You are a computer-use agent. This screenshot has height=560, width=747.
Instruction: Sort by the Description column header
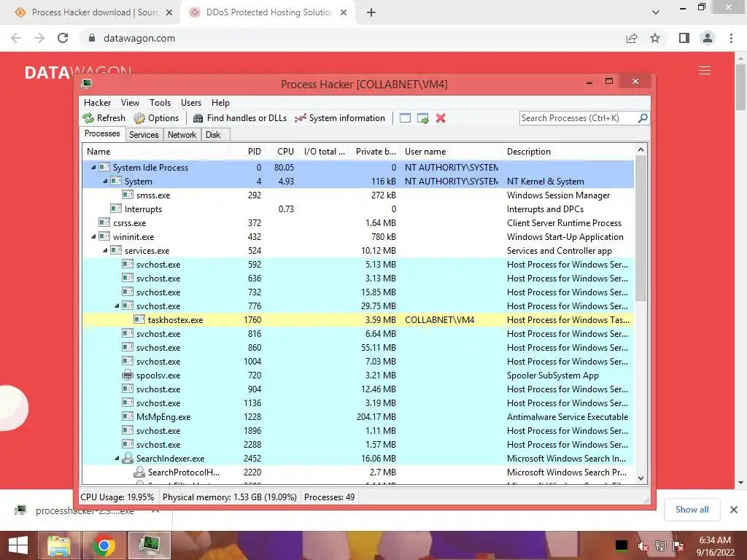(568, 152)
